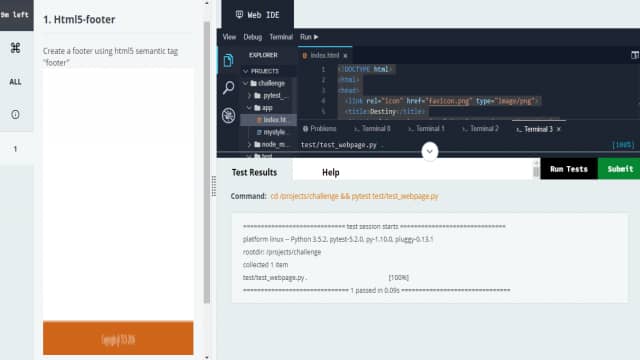The width and height of the screenshot is (640, 360).
Task: Click the Web IDE monitor icon
Action: (239, 15)
